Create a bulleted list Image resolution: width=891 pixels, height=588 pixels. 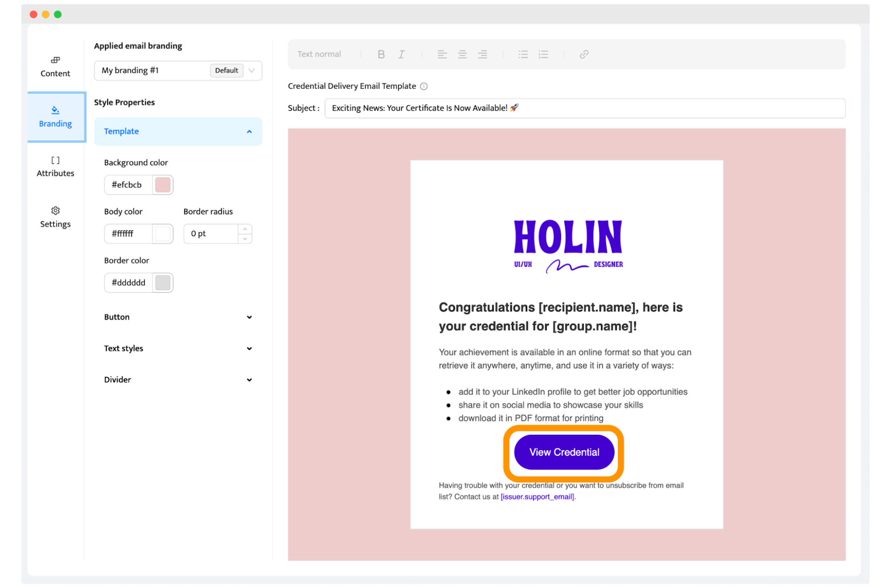pos(523,54)
